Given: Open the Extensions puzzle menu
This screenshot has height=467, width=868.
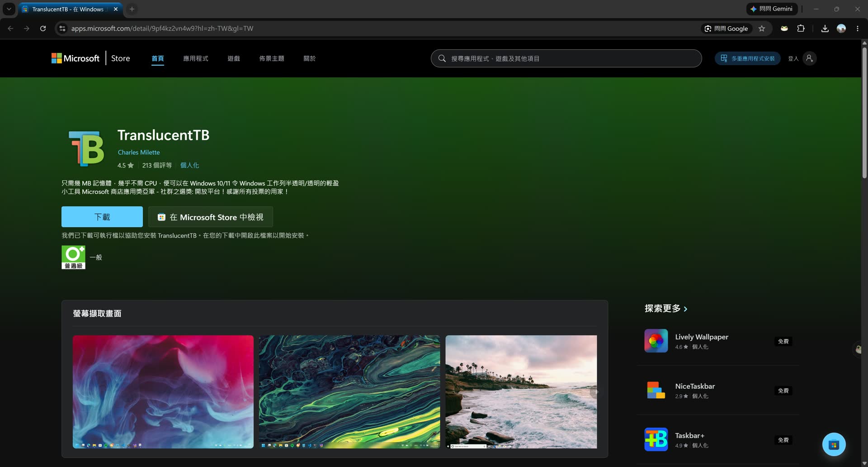Looking at the screenshot, I should click(x=801, y=29).
